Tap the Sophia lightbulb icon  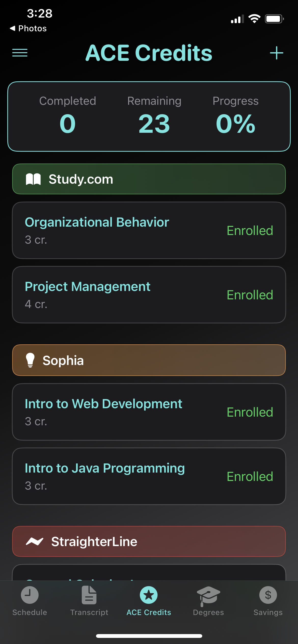point(30,360)
